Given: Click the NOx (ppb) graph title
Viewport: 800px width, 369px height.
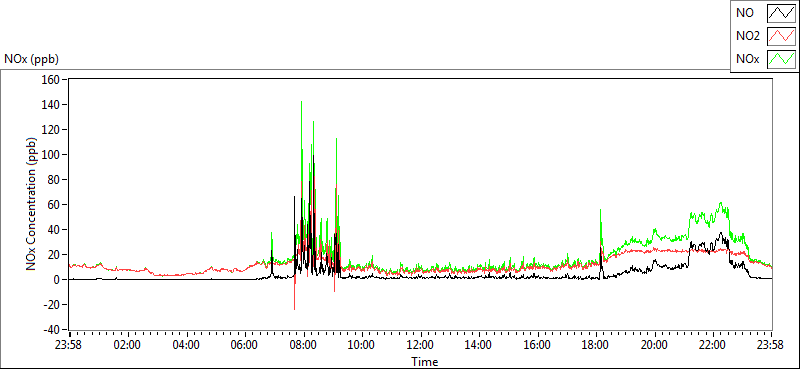Looking at the screenshot, I should coord(31,59).
